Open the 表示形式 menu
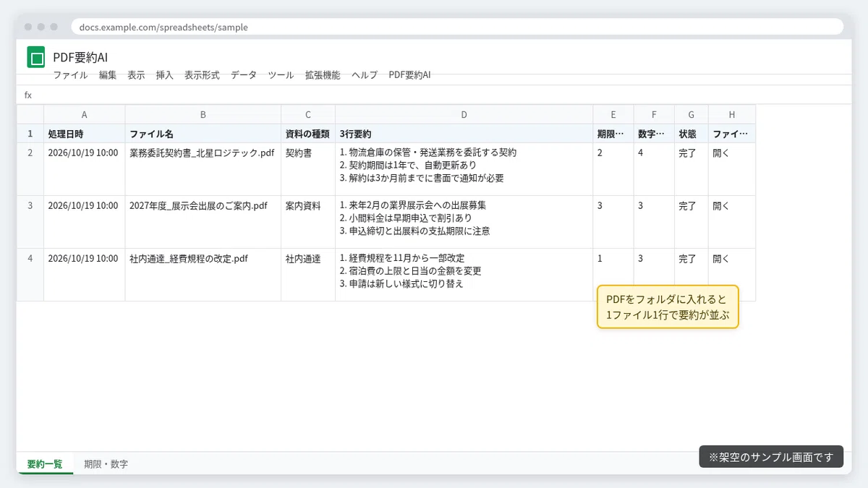The height and width of the screenshot is (488, 868). [202, 75]
